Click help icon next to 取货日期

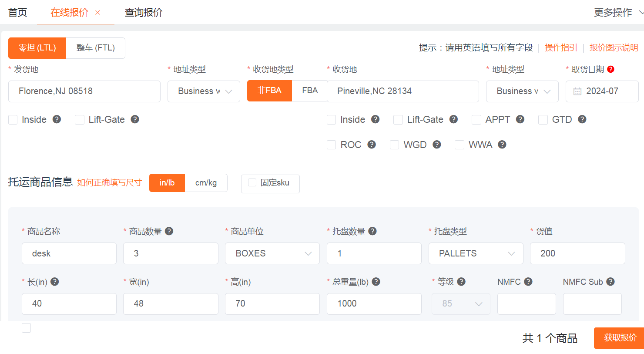(x=610, y=69)
